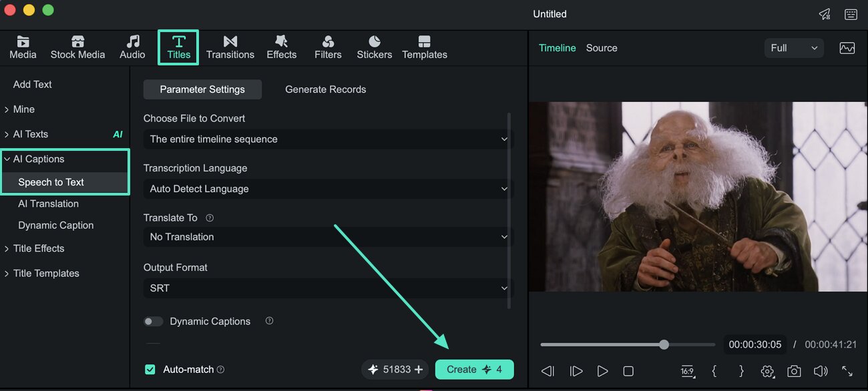Select AI Translation item
The height and width of the screenshot is (391, 868).
[48, 204]
